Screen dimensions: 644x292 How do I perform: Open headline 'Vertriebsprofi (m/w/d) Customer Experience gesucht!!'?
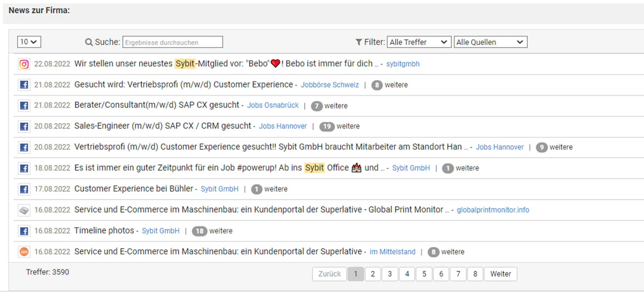pyautogui.click(x=271, y=147)
